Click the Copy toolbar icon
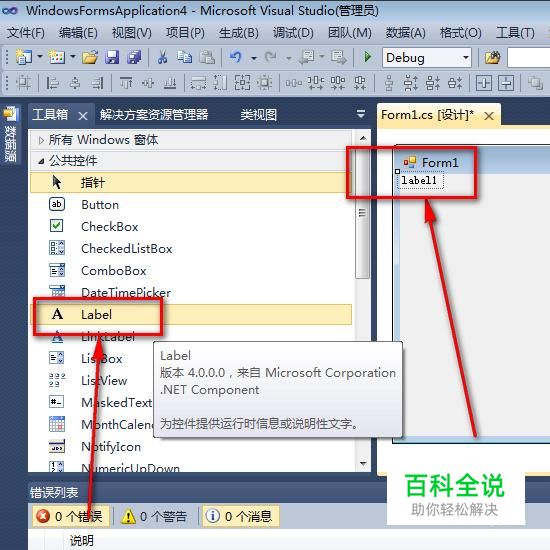This screenshot has height=550, width=550. coord(185,57)
